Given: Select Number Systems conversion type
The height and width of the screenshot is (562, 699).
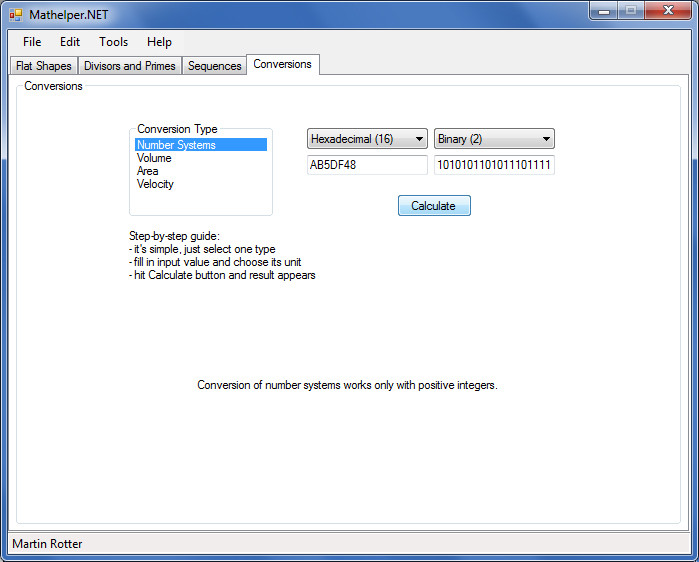Looking at the screenshot, I should click(201, 145).
